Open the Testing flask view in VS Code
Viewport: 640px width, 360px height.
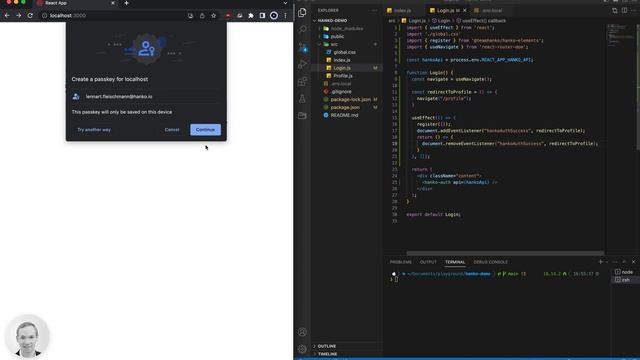click(x=302, y=98)
